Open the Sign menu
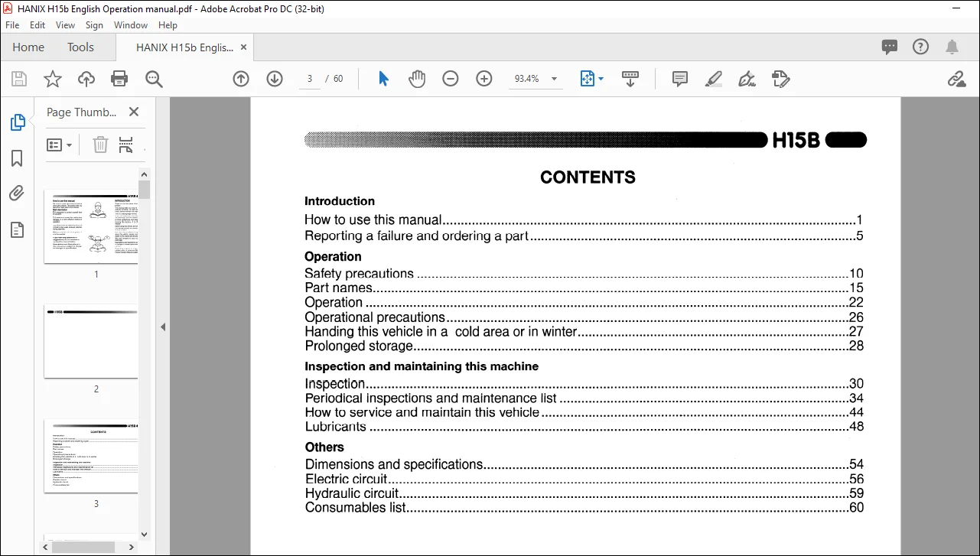980x556 pixels. [94, 25]
